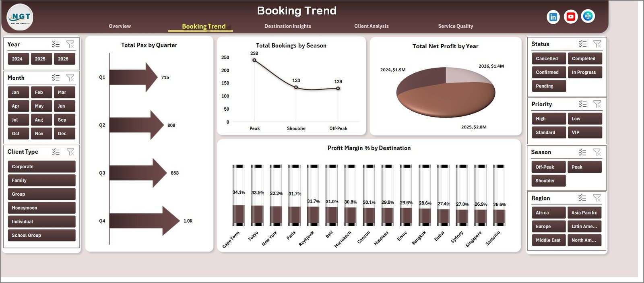Filter season by Shoulder
Viewport: 644px width, 283px height.
[548, 181]
